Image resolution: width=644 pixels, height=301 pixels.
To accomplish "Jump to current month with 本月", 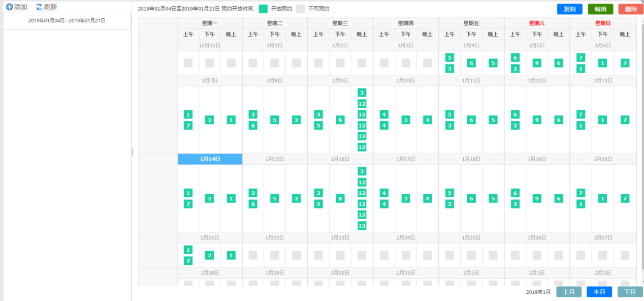I will pos(599,292).
